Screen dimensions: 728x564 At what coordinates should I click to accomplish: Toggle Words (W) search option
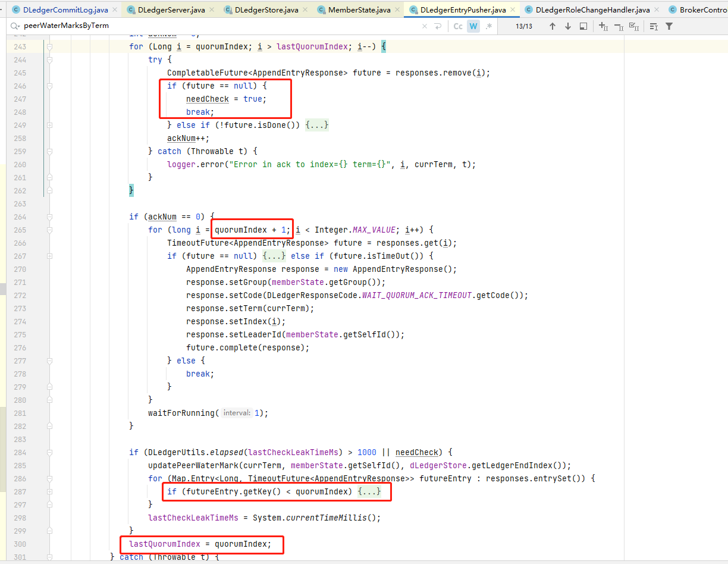coord(473,26)
